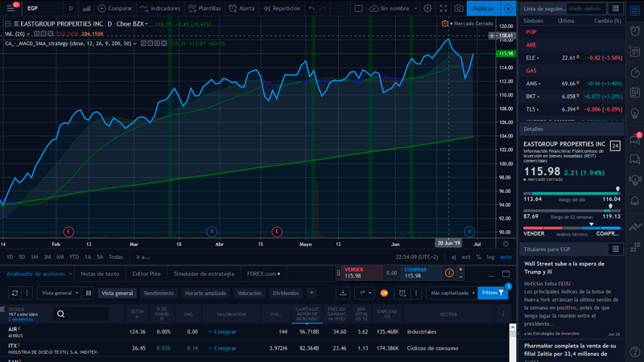
Task: Open the Alertas clock icon in right sidebar
Action: pyautogui.click(x=635, y=31)
